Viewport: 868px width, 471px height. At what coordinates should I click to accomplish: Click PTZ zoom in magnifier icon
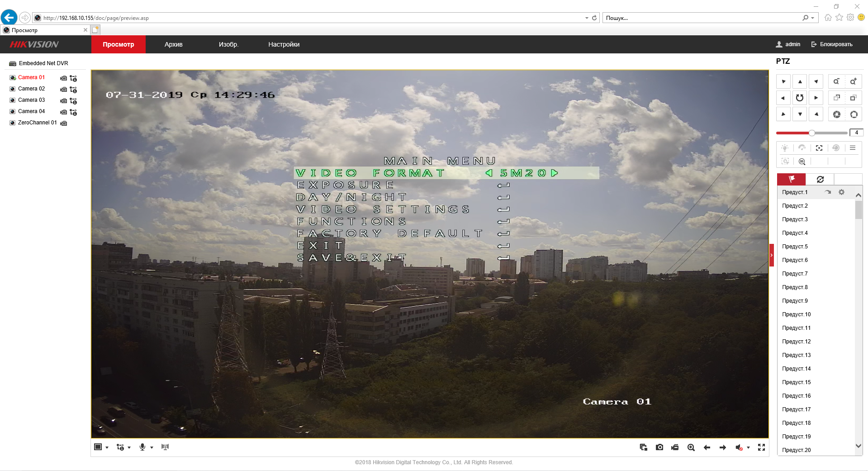click(853, 81)
